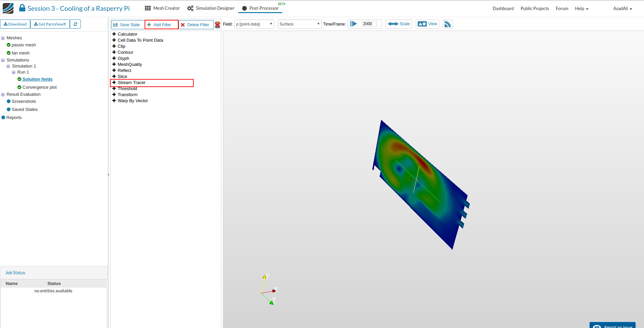Click the View camera button

(427, 24)
